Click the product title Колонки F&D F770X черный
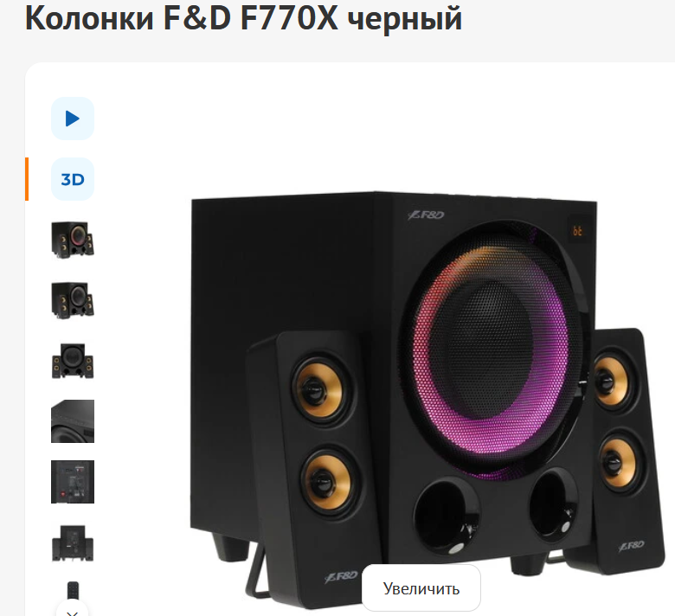Viewport: 675px width, 616px height. 244,18
